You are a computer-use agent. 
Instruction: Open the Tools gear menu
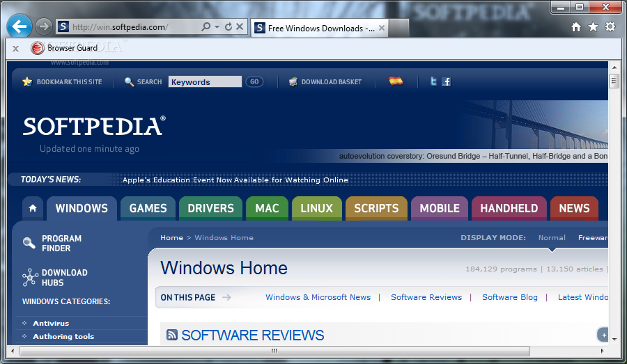pyautogui.click(x=610, y=26)
